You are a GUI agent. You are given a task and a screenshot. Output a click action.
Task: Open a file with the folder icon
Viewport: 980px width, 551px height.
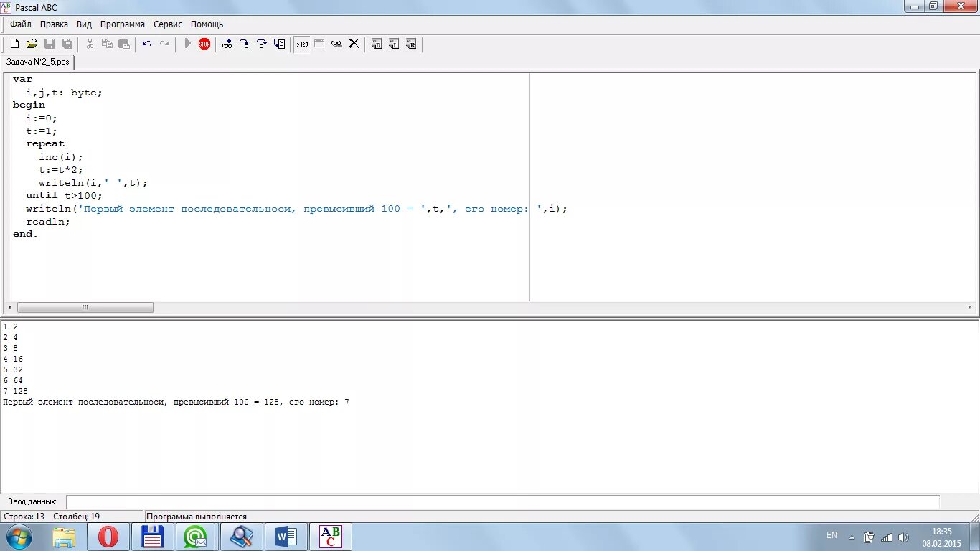32,44
